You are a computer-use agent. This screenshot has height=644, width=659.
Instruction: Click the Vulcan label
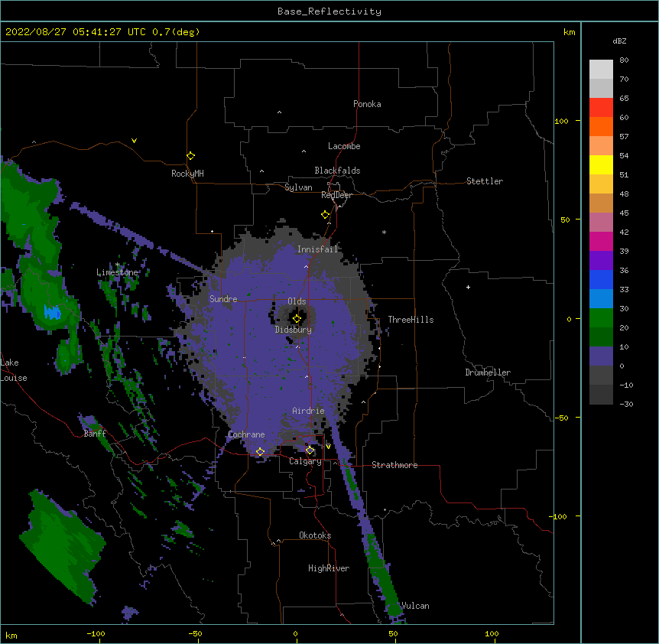point(415,606)
